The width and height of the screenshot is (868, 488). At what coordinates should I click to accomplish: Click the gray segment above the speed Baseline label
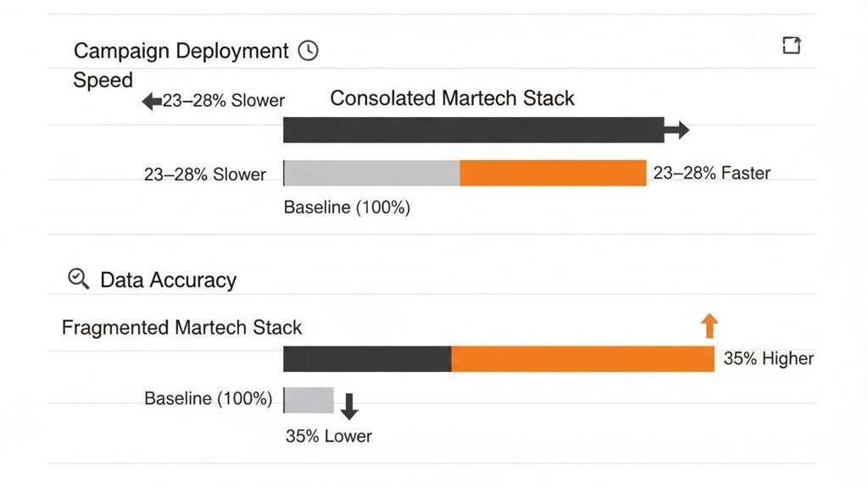tap(372, 173)
